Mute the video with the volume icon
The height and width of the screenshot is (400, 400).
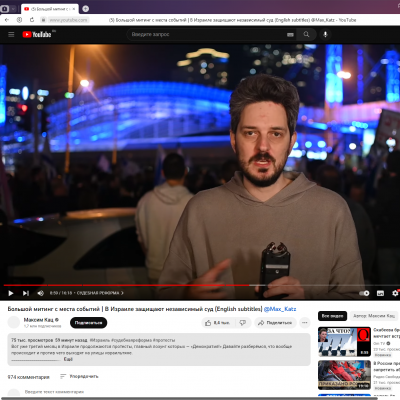[41, 293]
